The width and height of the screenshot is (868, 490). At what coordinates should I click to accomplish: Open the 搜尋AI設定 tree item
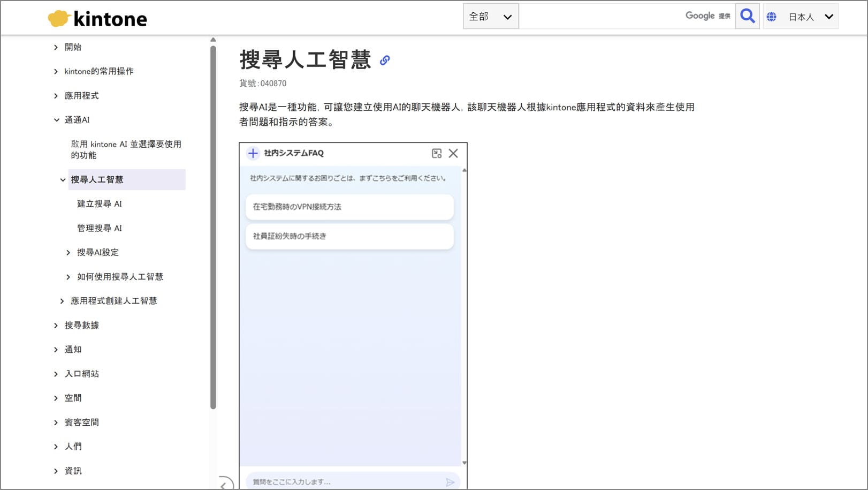coord(98,252)
